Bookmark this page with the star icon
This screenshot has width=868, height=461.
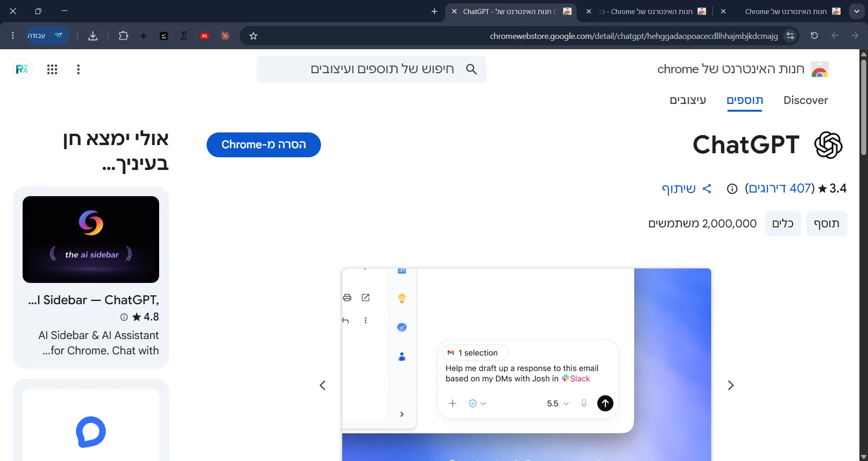253,36
